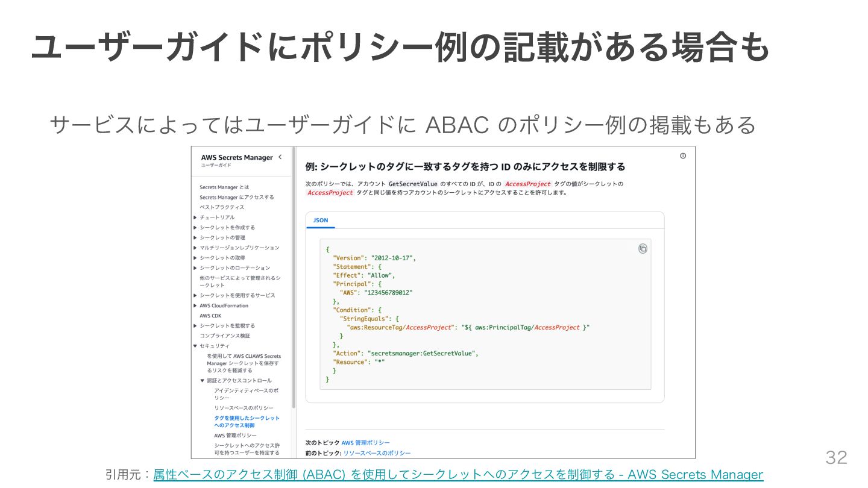
Task: Click the sidebar vertical scrollbar
Action: pos(294,277)
